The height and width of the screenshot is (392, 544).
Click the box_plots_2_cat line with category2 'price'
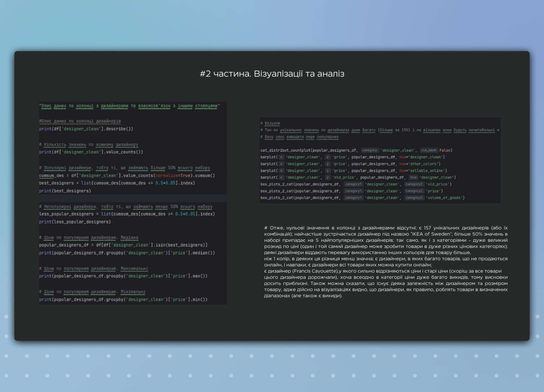(x=351, y=191)
